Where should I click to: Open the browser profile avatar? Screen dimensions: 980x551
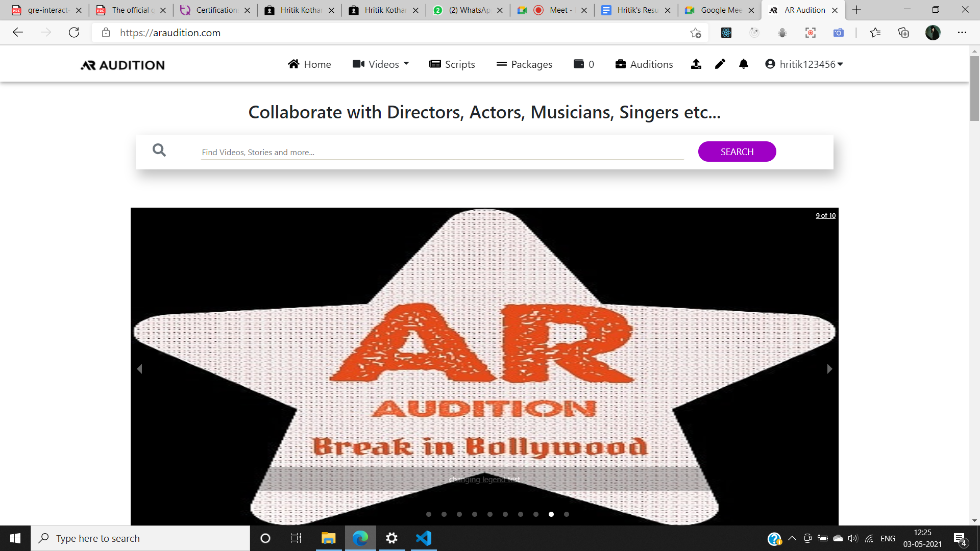(x=933, y=33)
